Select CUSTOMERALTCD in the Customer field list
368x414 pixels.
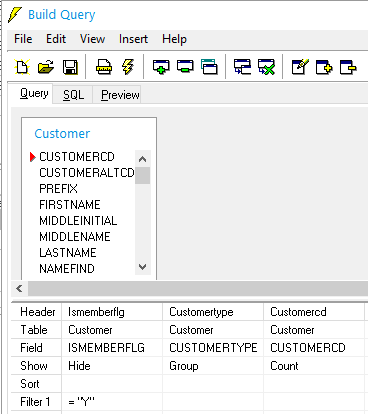[x=87, y=173]
